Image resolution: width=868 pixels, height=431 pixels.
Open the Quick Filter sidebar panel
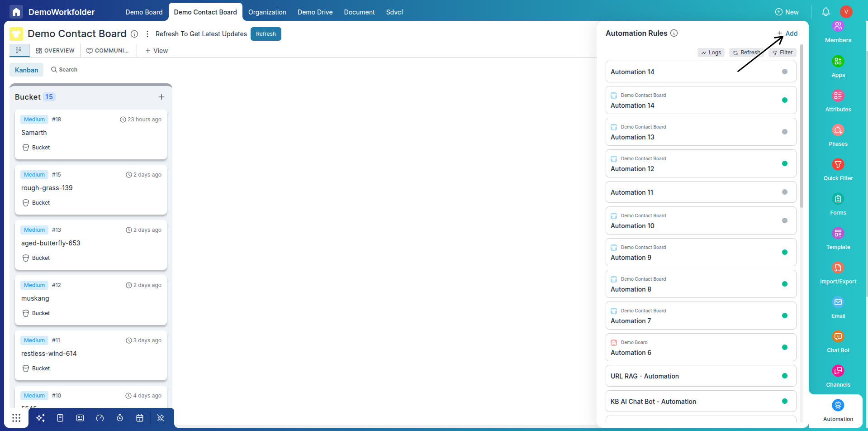tap(838, 169)
